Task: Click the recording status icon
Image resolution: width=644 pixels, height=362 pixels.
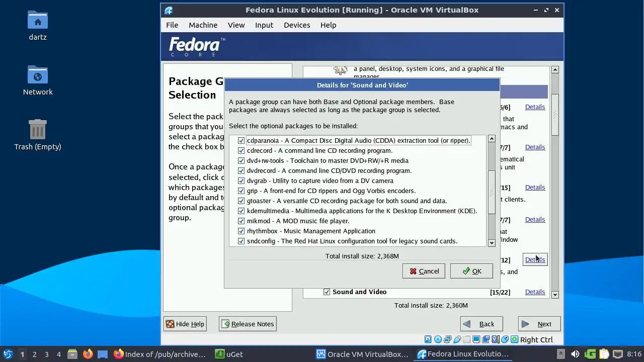Action: 486,339
